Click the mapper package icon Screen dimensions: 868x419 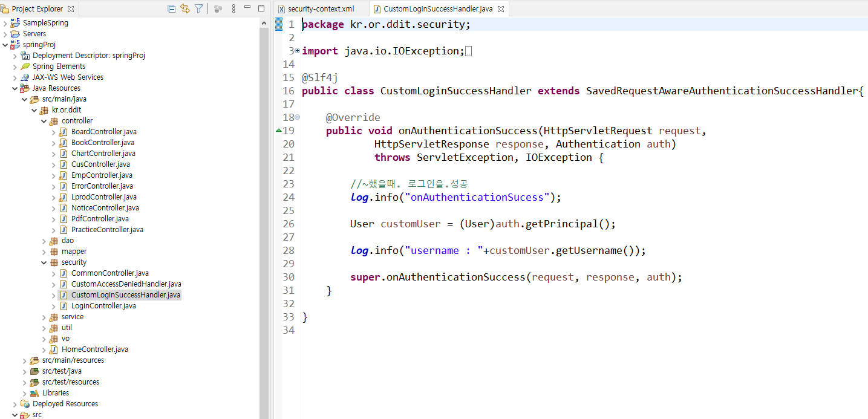pos(54,252)
